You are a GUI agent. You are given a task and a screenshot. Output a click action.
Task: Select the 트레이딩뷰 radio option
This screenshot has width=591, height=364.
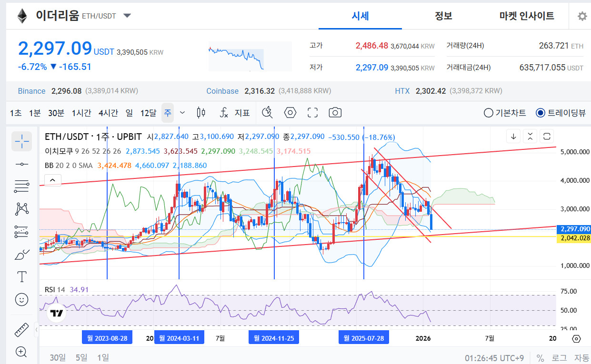561,113
